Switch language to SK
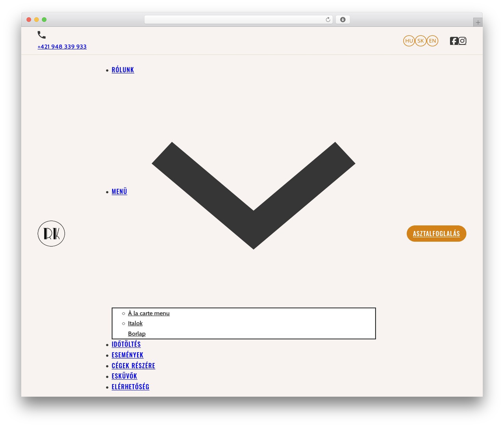Viewport: 504px width, 427px height. (421, 41)
